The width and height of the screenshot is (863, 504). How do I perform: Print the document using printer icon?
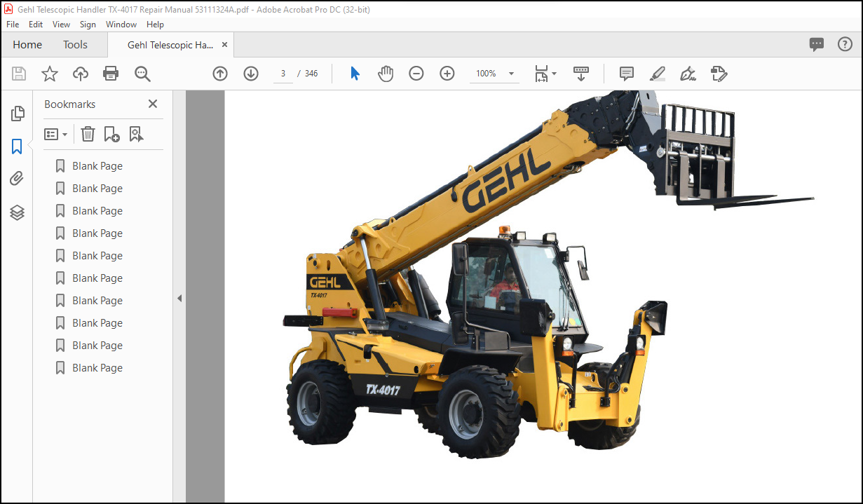click(111, 74)
